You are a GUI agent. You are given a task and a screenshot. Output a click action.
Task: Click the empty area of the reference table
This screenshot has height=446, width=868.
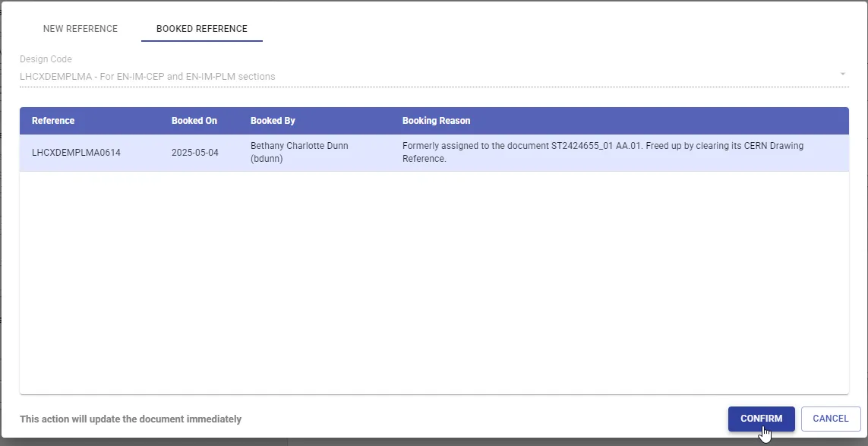(434, 283)
